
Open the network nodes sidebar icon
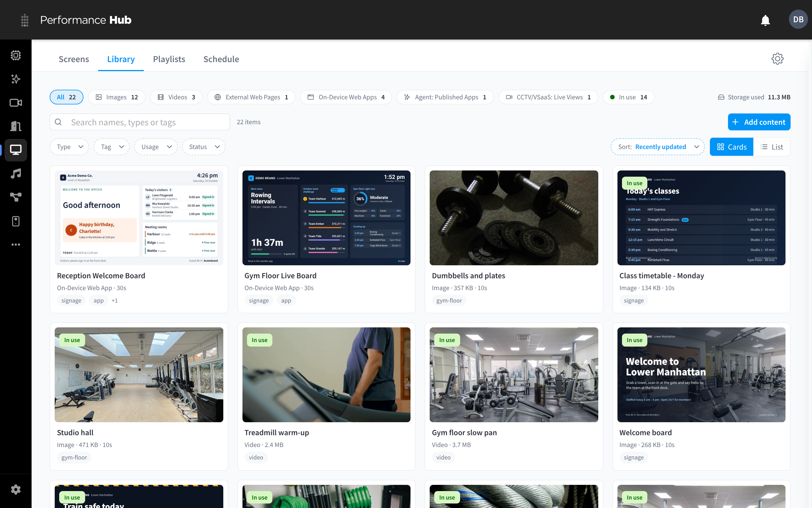(16, 197)
